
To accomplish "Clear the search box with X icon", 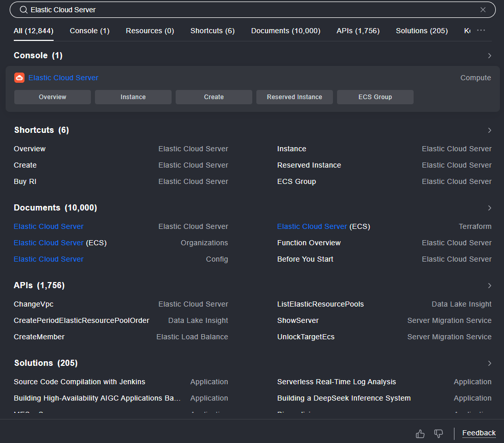I will (x=483, y=10).
